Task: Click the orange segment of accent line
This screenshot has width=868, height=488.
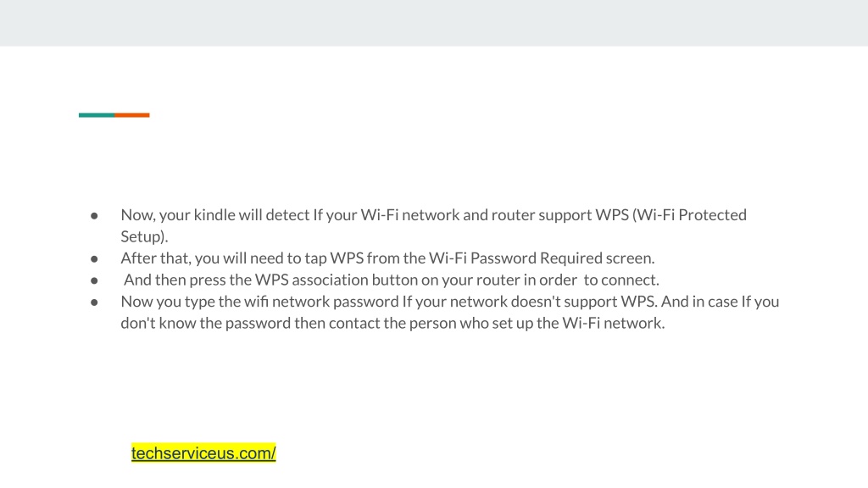Action: click(131, 115)
